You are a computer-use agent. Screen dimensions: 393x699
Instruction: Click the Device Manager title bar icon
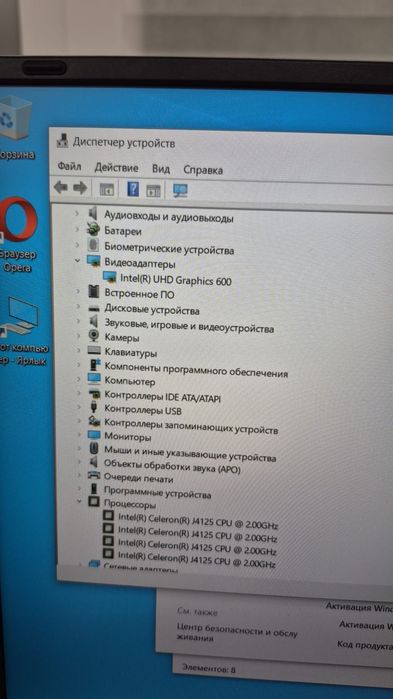tap(62, 141)
